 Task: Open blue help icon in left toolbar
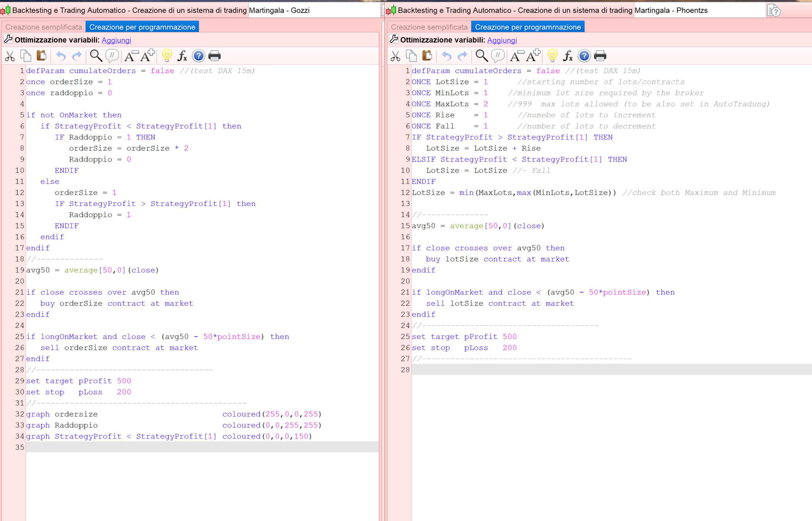[x=198, y=56]
